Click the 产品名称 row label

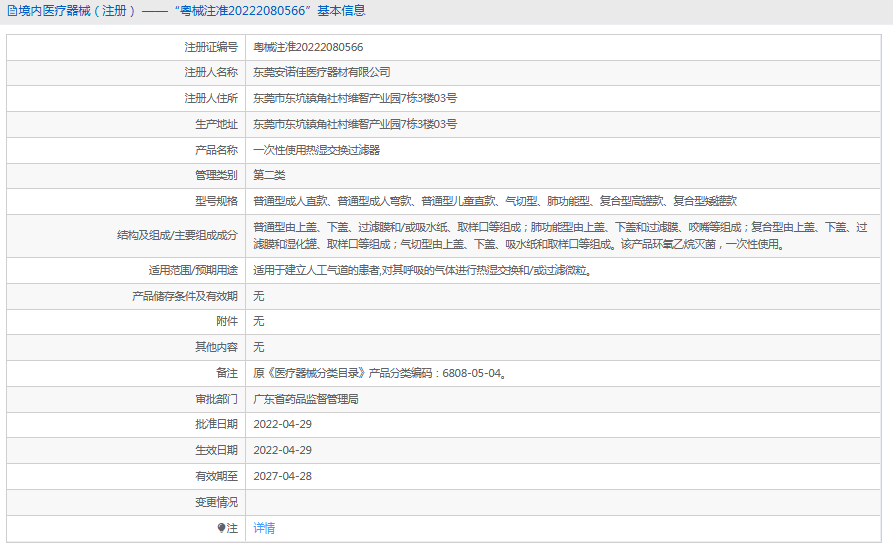click(216, 150)
